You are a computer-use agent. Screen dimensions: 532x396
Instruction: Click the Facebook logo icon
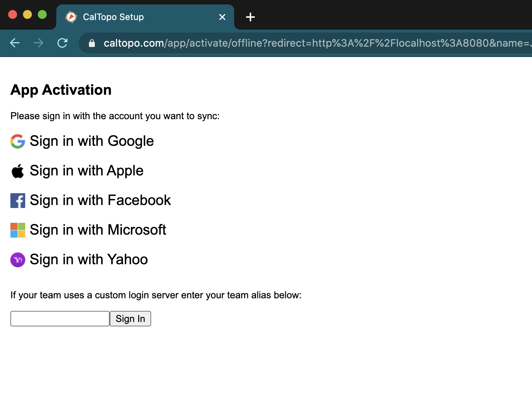click(x=18, y=201)
